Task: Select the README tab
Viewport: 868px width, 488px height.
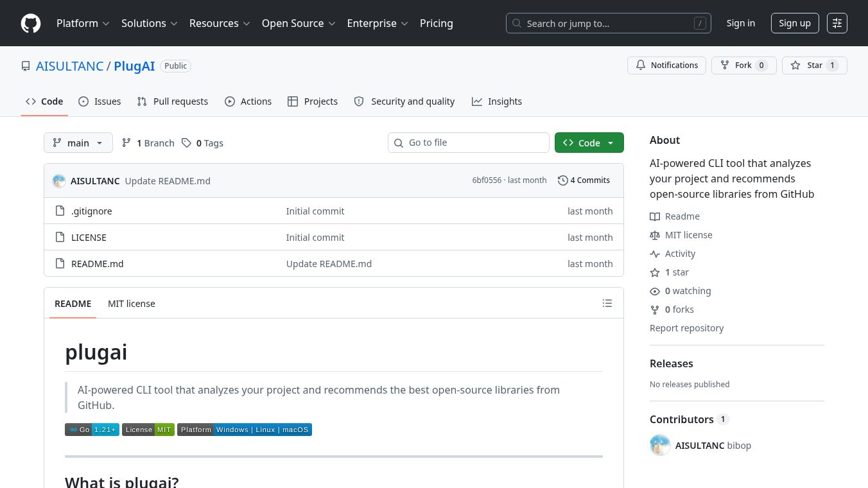Action: (73, 304)
